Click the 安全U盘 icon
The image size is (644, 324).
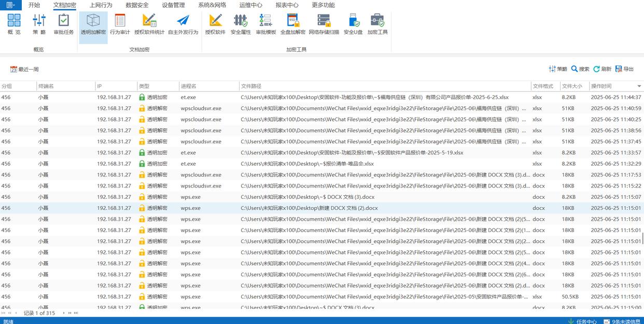[353, 24]
